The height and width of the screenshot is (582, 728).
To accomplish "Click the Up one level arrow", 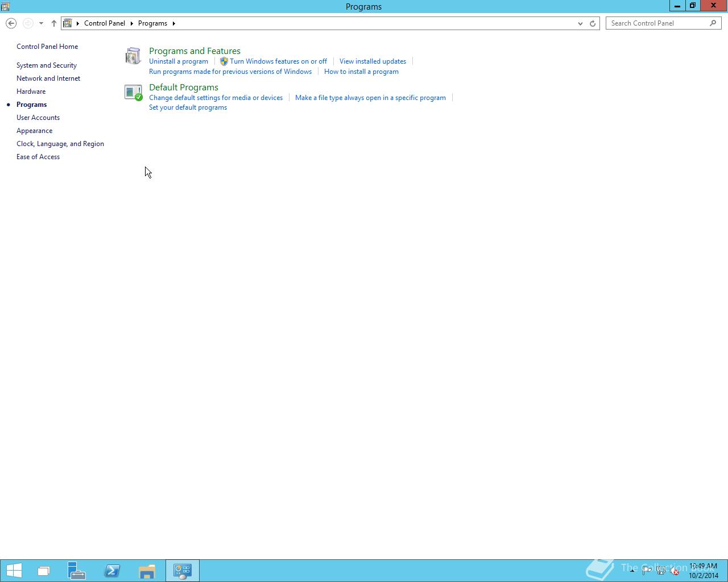I will click(x=54, y=23).
